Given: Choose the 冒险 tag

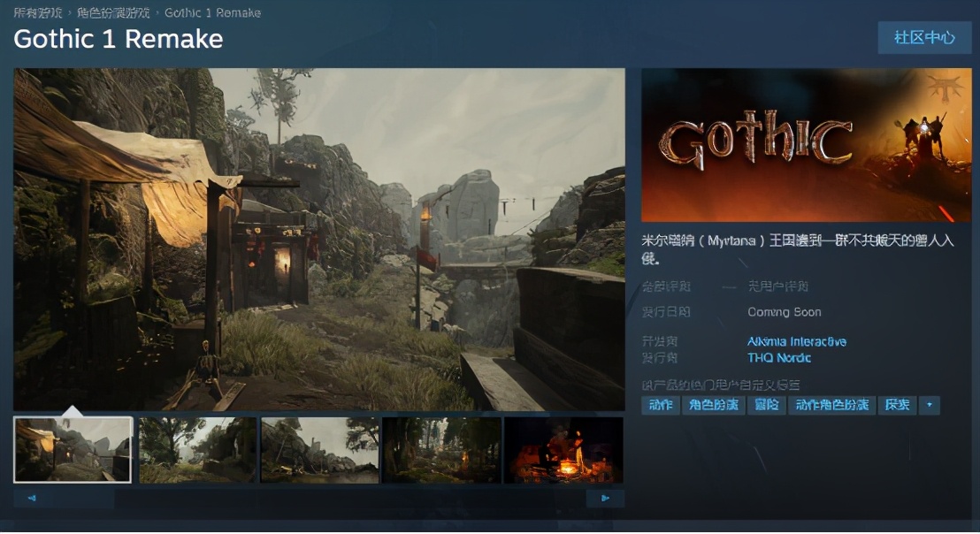Looking at the screenshot, I should click(766, 405).
